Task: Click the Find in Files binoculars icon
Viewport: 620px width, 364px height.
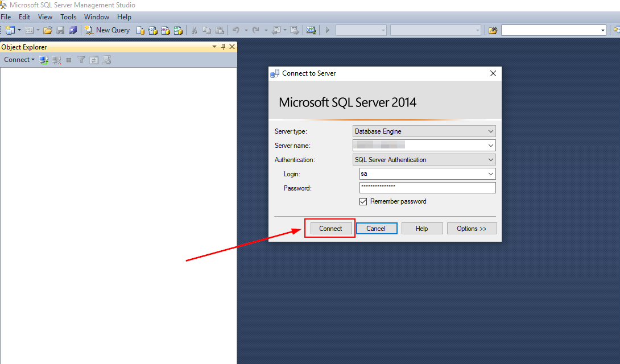Action: click(x=493, y=30)
